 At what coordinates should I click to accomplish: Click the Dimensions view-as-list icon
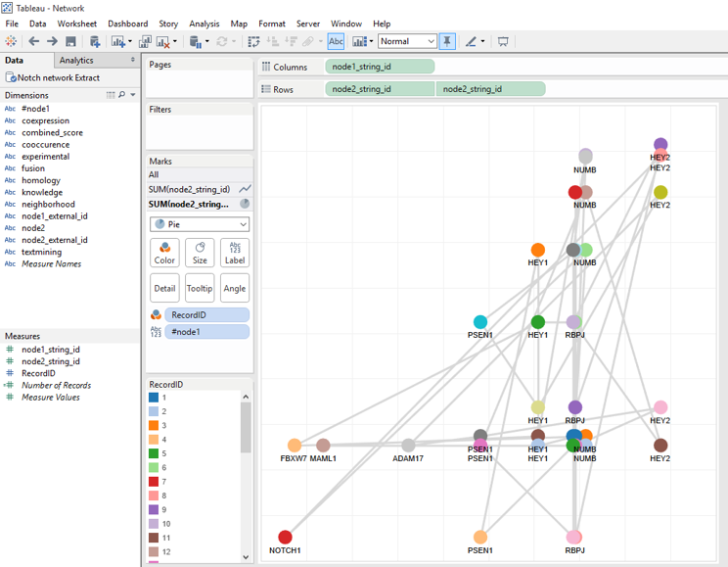(x=111, y=95)
